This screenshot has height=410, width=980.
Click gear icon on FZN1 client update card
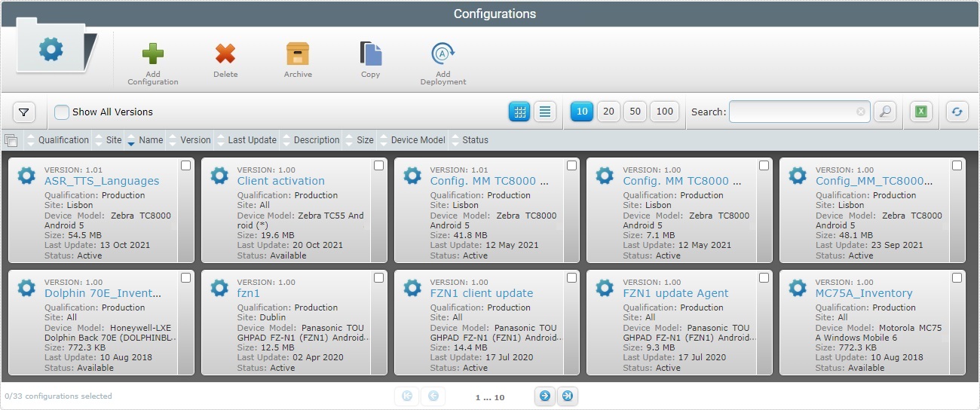coord(412,288)
